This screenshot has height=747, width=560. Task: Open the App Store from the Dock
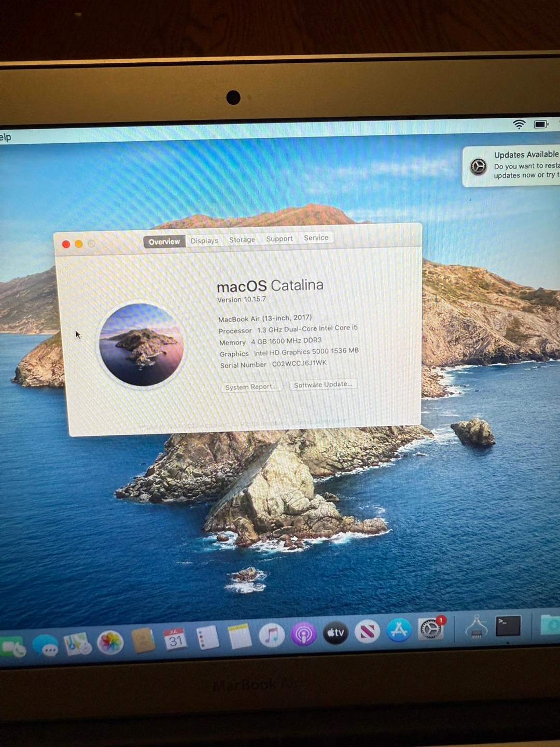coord(399,630)
